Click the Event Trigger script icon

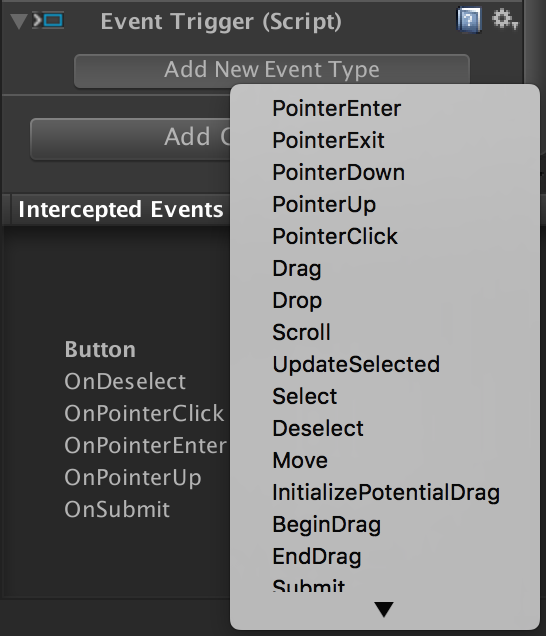48,20
